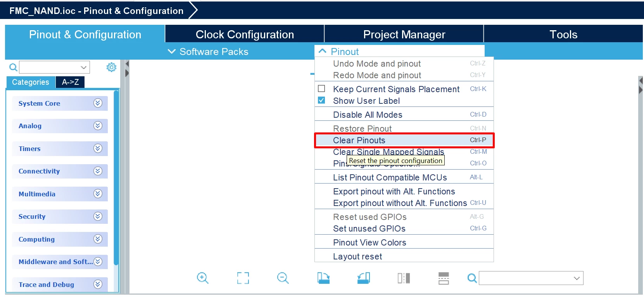Uncheck the Show User Label checkbox
Screen dimensions: 644x297
321,100
